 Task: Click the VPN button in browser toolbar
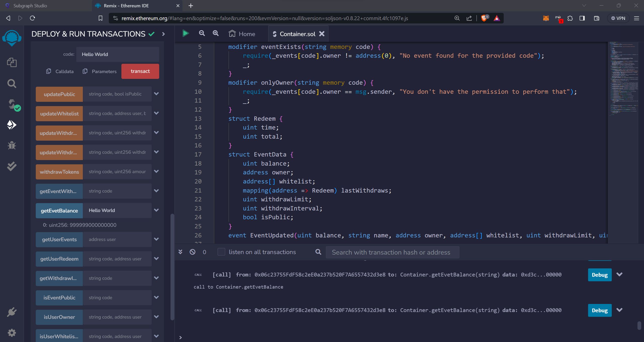(x=618, y=18)
